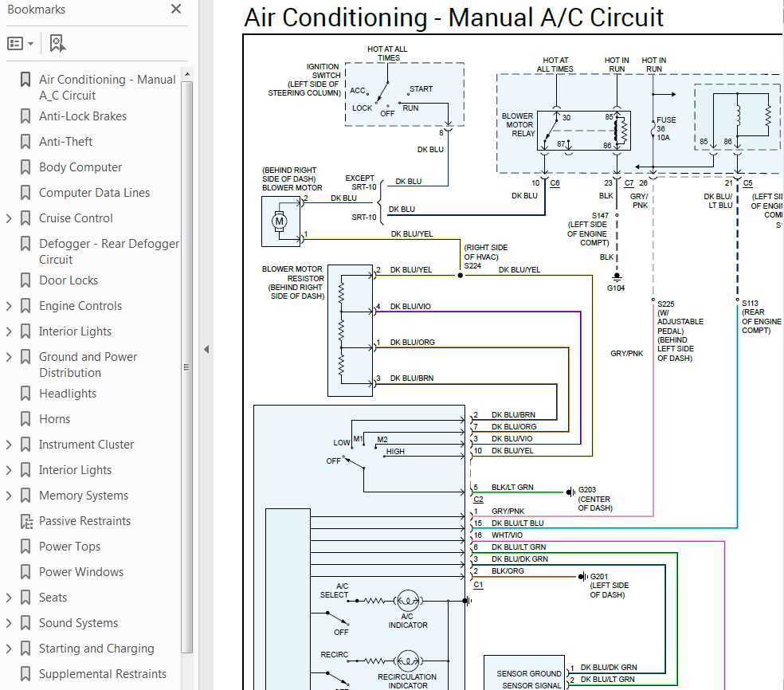Expand the Memory Systems bookmark
The image size is (784, 690).
point(9,495)
